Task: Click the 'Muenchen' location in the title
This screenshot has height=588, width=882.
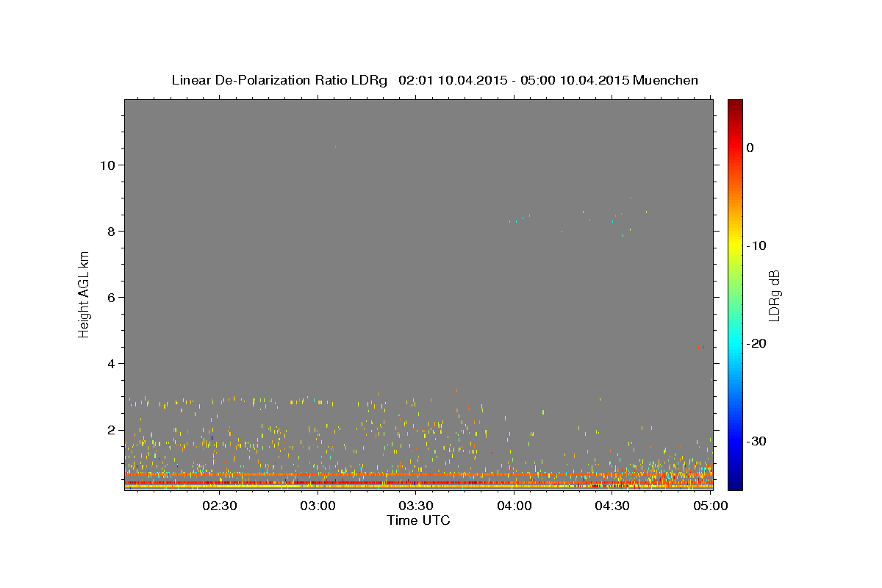Action: (666, 80)
